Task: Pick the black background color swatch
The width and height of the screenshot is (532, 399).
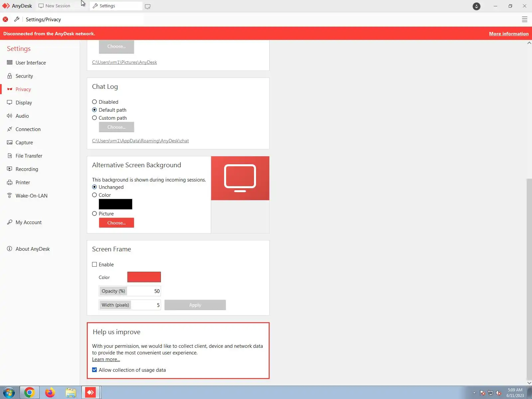Action: tap(115, 204)
